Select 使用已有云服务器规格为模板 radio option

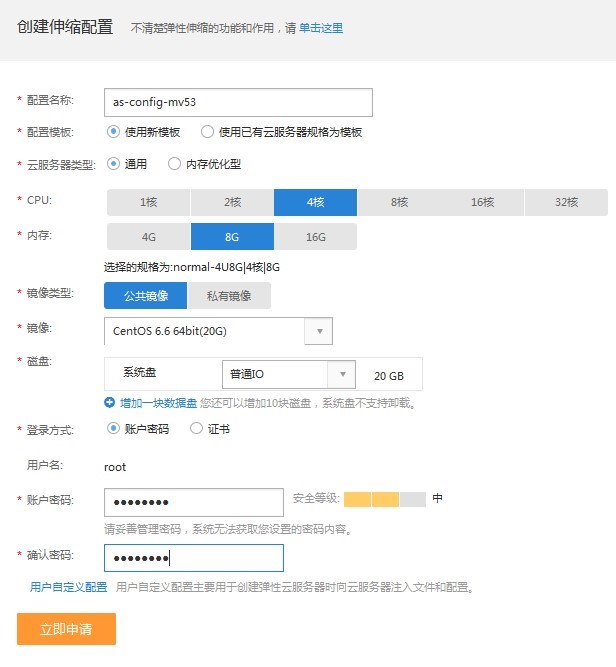(207, 132)
